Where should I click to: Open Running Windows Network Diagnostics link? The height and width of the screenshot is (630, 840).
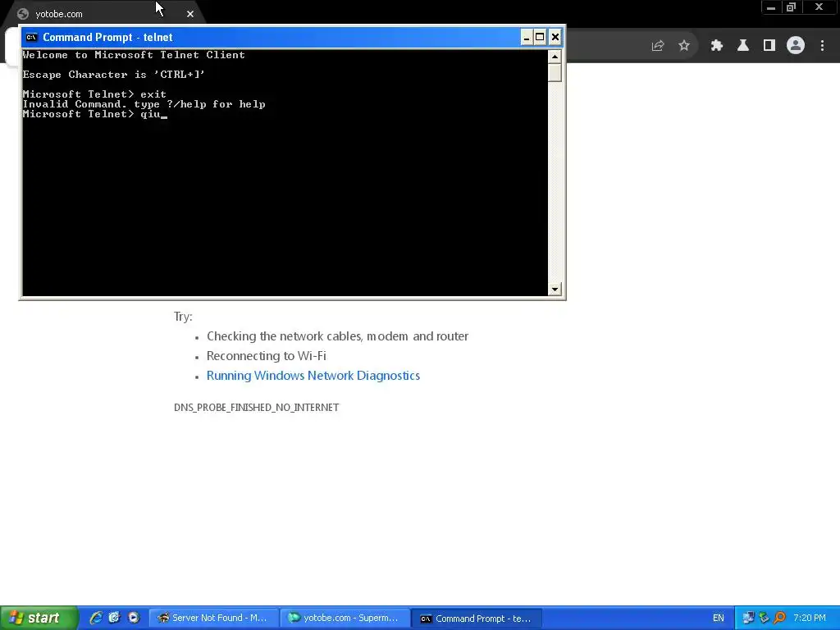point(313,376)
